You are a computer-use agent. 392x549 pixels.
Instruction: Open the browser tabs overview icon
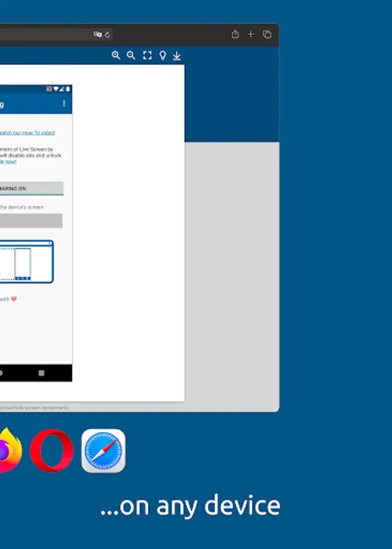[267, 34]
